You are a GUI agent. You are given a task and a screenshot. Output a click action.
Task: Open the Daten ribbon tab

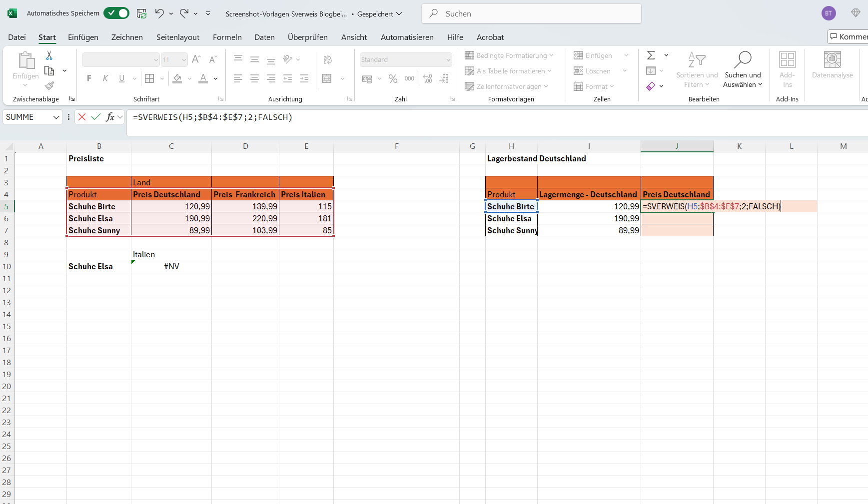[264, 37]
